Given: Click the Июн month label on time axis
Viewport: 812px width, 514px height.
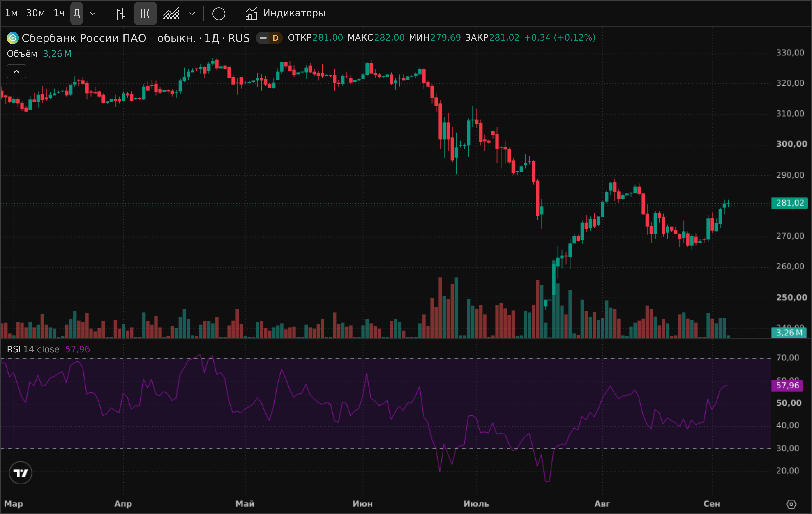Looking at the screenshot, I should tap(363, 504).
